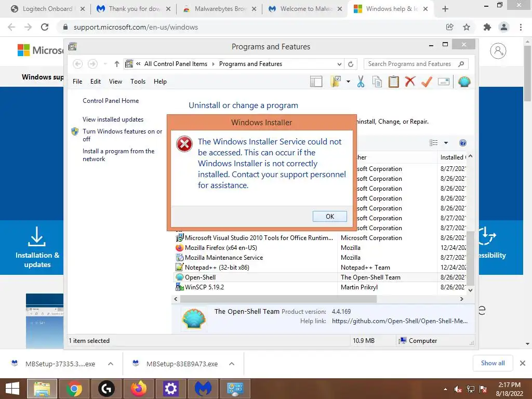Open the Chrome profile avatar icon
The width and height of the screenshot is (532, 399).
tap(504, 27)
